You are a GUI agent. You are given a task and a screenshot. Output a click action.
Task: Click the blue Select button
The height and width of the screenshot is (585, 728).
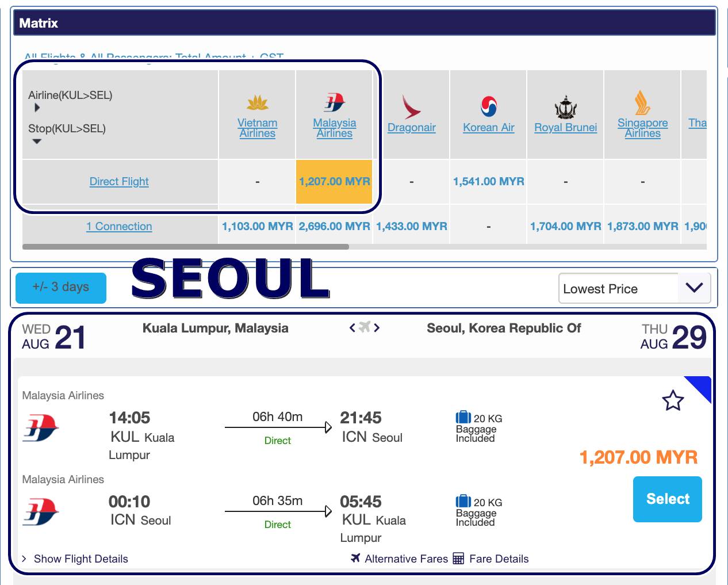coord(668,499)
